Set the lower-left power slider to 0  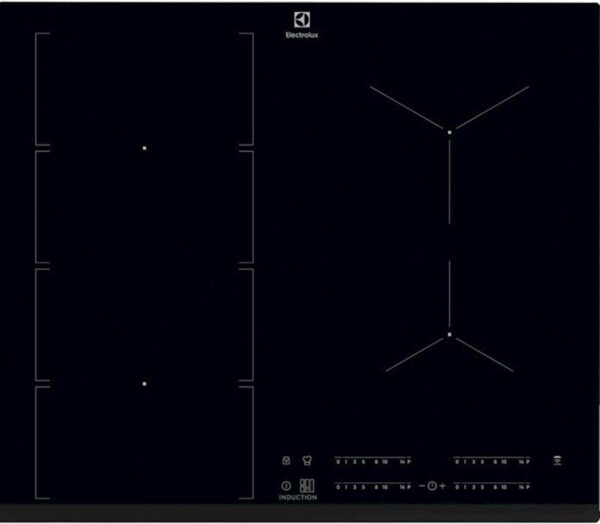click(x=339, y=487)
